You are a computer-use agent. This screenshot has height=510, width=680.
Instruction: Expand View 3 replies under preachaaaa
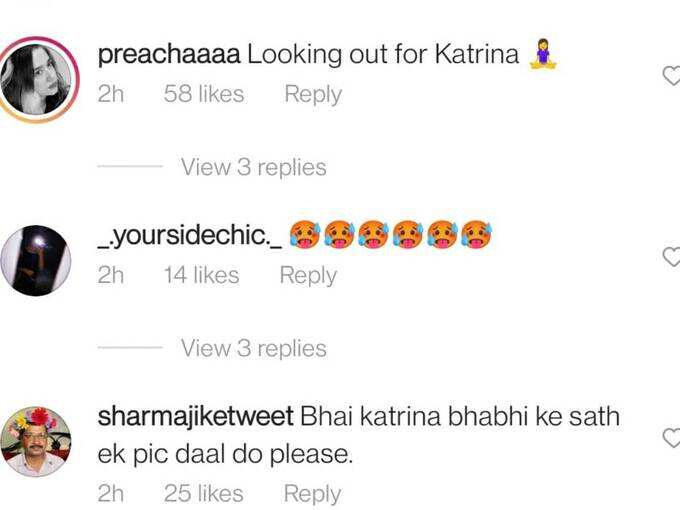tap(253, 167)
